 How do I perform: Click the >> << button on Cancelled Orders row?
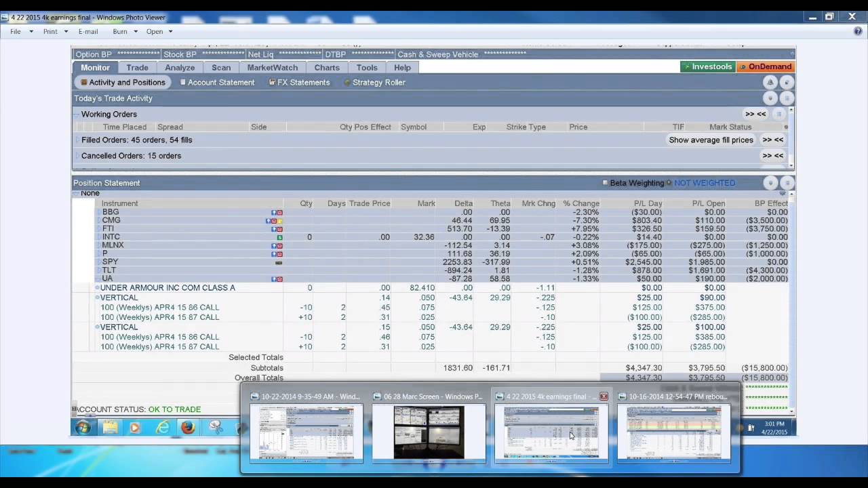coord(772,155)
